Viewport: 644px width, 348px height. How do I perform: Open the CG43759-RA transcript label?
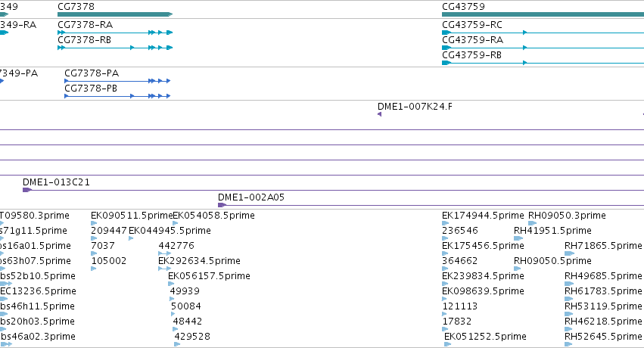click(472, 40)
